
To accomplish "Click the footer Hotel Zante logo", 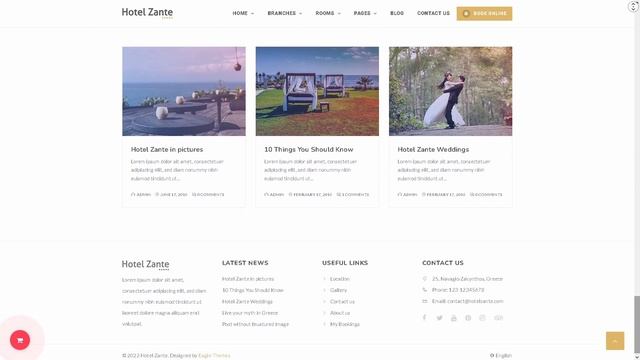I will coord(145,264).
